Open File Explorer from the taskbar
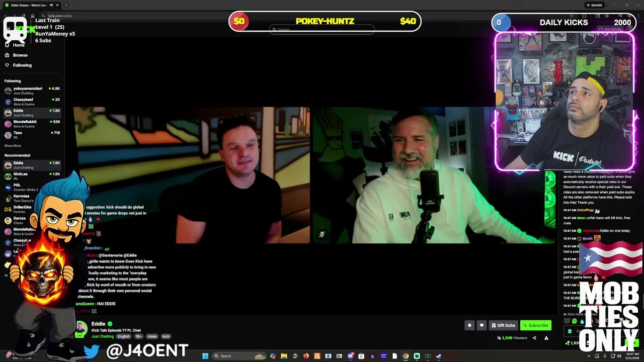 pyautogui.click(x=284, y=356)
